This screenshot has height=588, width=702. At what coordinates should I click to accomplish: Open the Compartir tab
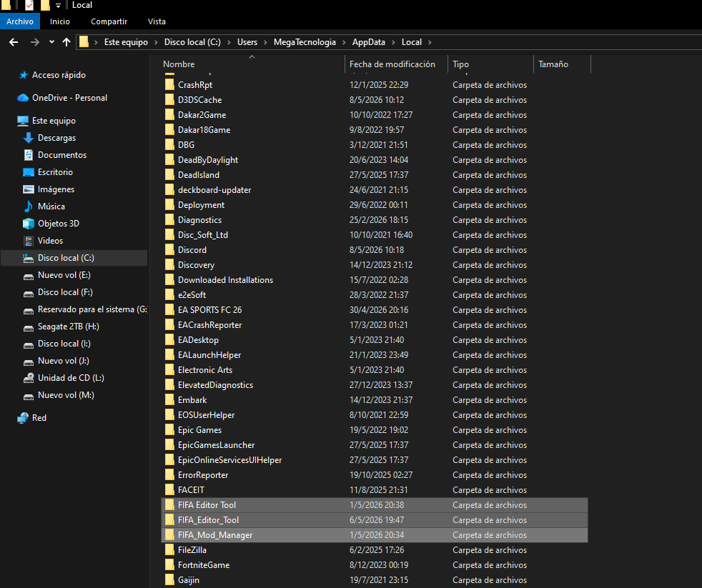click(x=109, y=21)
